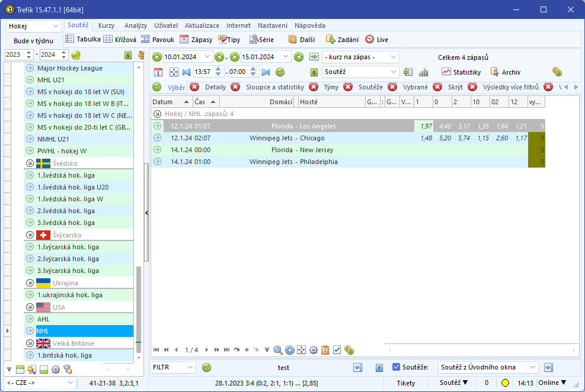Open the Online status menu
Image resolution: width=585 pixels, height=392 pixels.
pos(552,383)
